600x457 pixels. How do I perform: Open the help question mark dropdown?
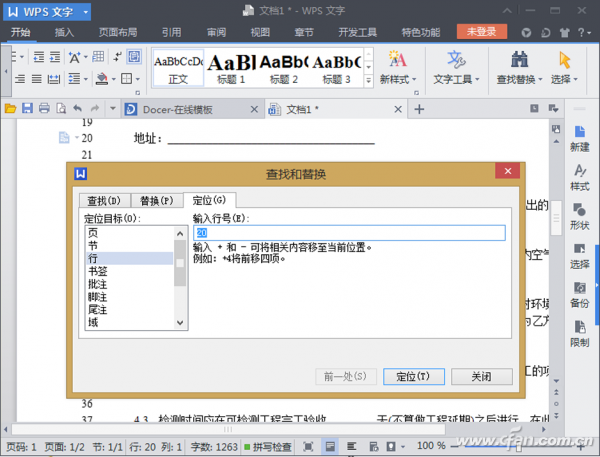pos(584,33)
